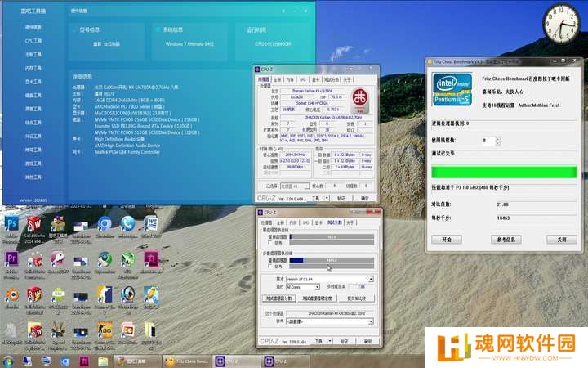Switch to the 图吧工具箱 taskbar button

coord(137,361)
